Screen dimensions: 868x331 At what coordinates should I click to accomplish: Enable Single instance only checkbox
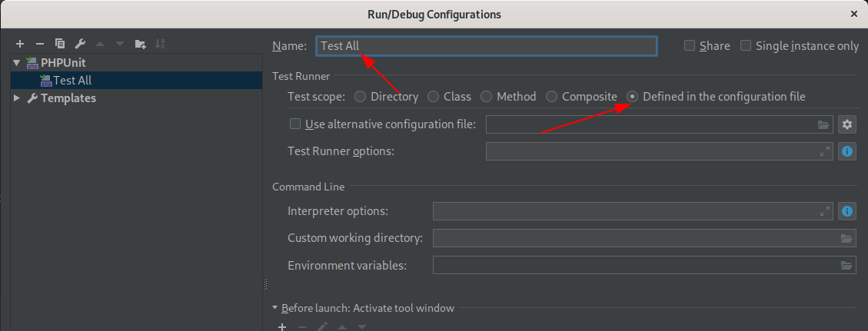click(x=746, y=46)
